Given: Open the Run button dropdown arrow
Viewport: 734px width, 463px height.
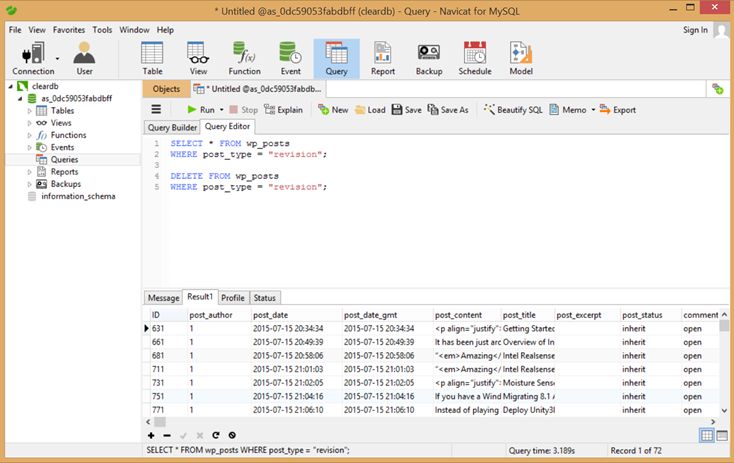Looking at the screenshot, I should click(x=222, y=110).
